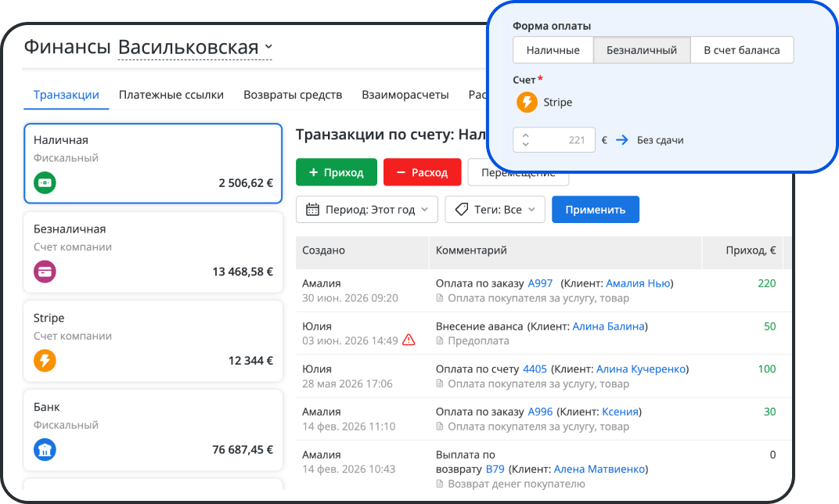Open client link Ксения
The width and height of the screenshot is (839, 504).
click(x=620, y=412)
